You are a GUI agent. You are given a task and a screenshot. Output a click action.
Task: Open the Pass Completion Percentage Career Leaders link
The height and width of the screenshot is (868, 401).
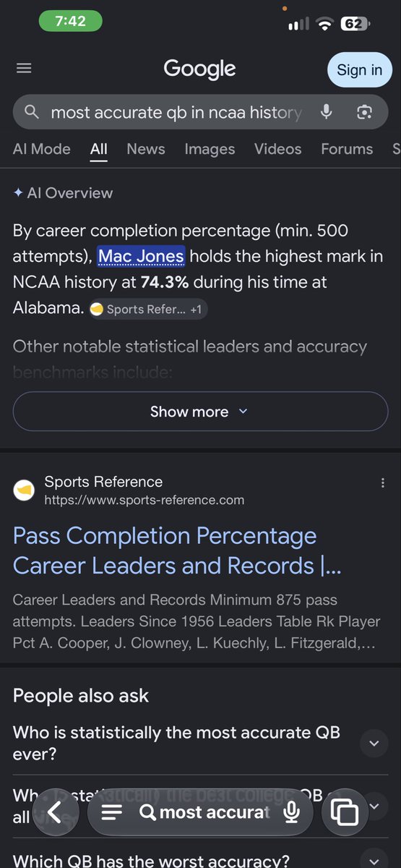click(177, 550)
